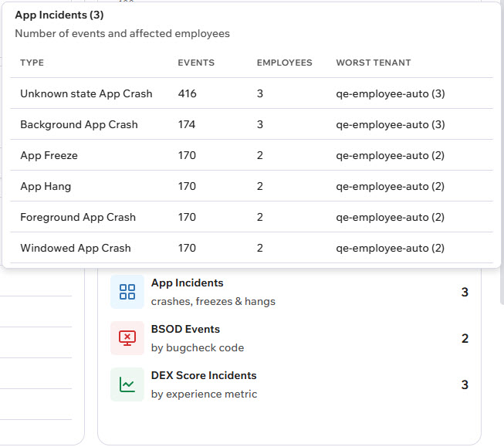The height and width of the screenshot is (447, 504).
Task: Click the EVENTS column header
Action: pyautogui.click(x=196, y=63)
